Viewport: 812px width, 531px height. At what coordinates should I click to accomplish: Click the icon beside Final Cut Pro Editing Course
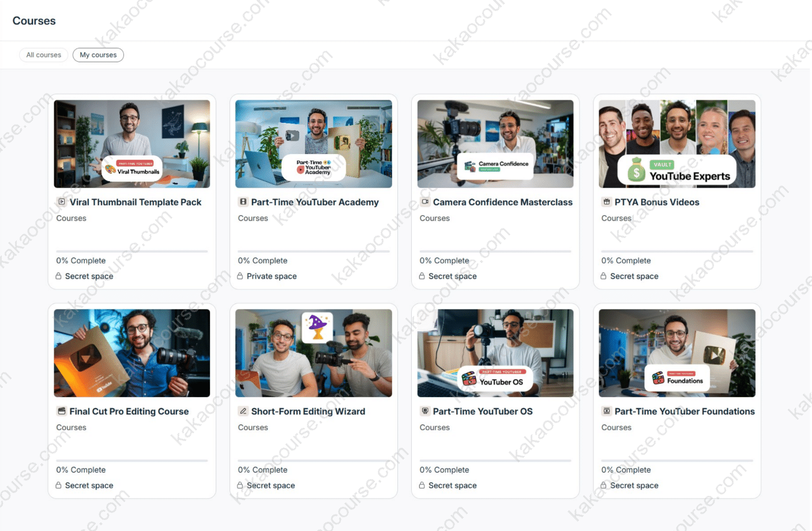pos(61,411)
